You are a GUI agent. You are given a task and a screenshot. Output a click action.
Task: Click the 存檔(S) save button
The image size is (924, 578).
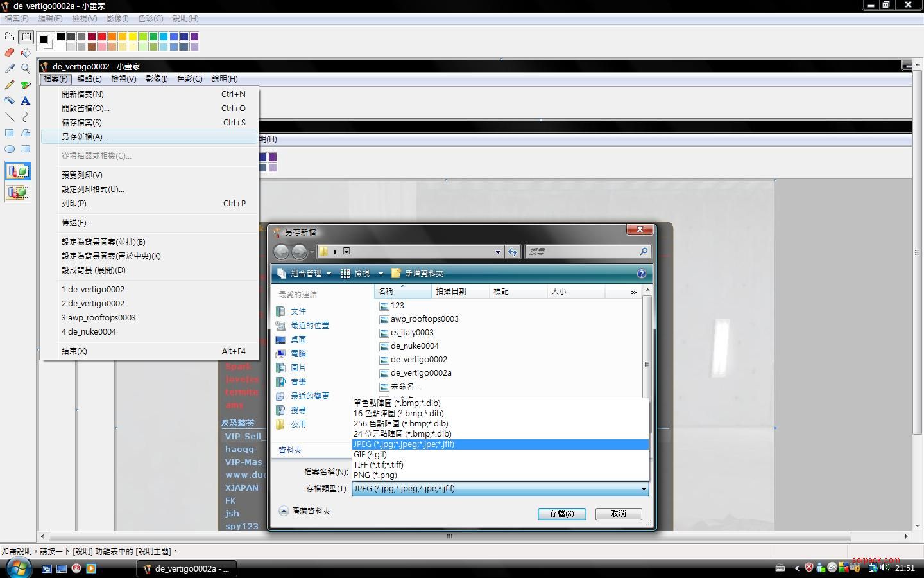(561, 514)
